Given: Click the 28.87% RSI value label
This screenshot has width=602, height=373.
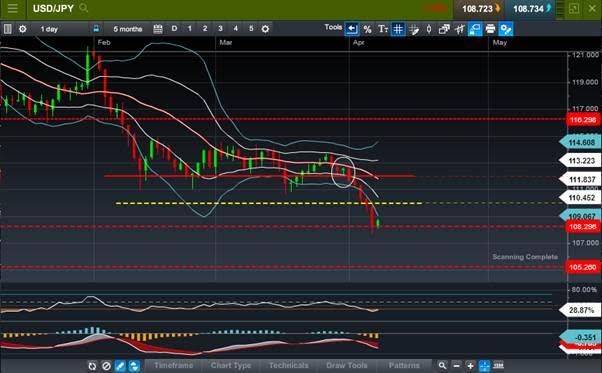Looking at the screenshot, I should point(581,310).
